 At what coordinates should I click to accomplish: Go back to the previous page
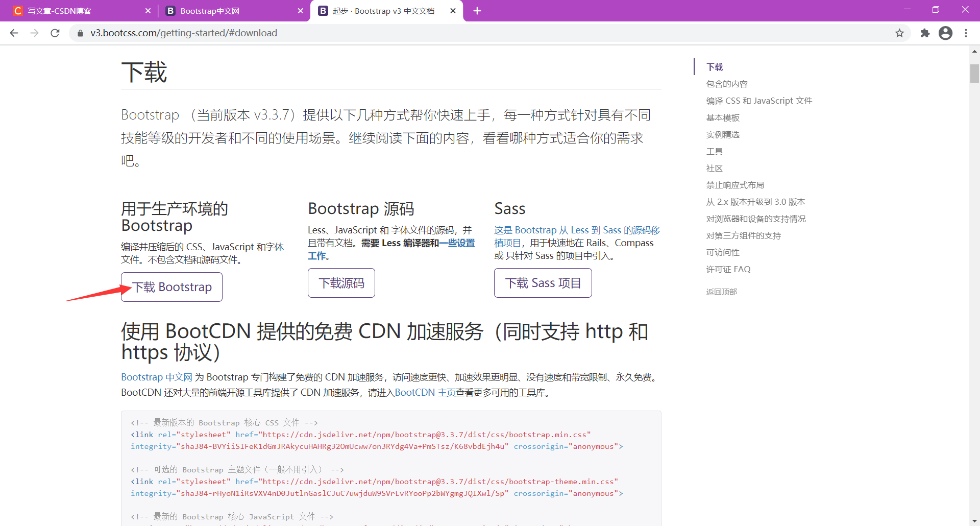[x=14, y=33]
